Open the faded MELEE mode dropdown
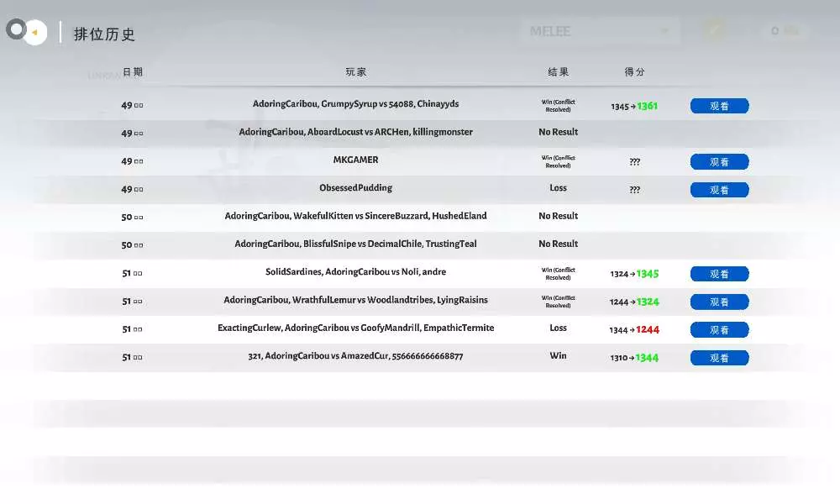 tap(600, 31)
